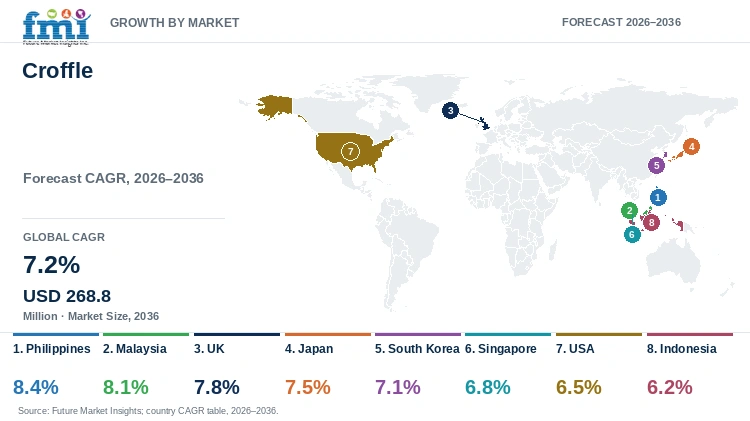Click the 6.8% value under Singapore
This screenshot has width=750, height=421.
click(x=488, y=387)
